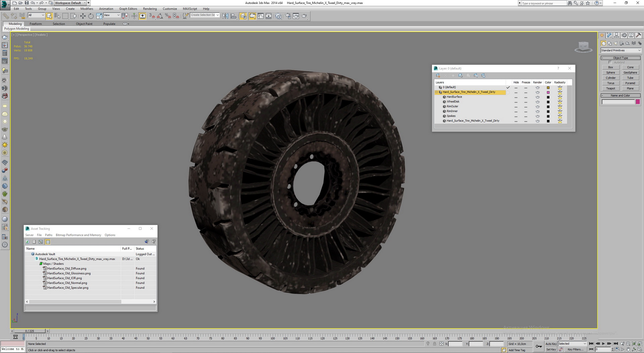Tick the current-layer box for Hard_Surface_Tire_Michelin_X_Tweel_Dirty
The height and width of the screenshot is (353, 644).
pyautogui.click(x=508, y=92)
